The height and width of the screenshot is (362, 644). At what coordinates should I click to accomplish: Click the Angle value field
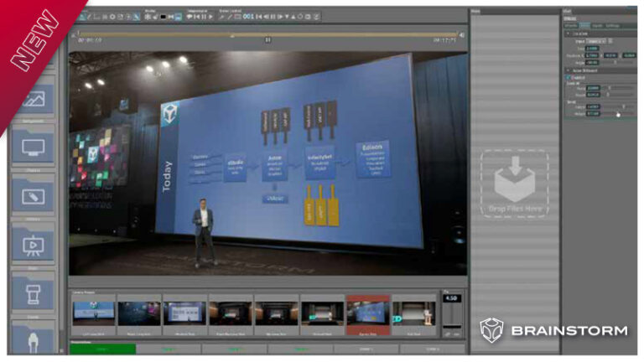tap(592, 63)
